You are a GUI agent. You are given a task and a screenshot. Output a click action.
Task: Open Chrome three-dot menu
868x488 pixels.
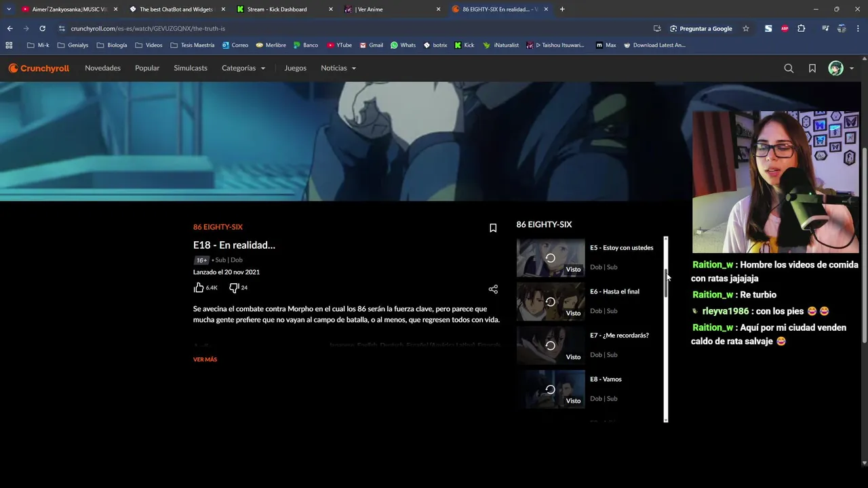pyautogui.click(x=859, y=28)
